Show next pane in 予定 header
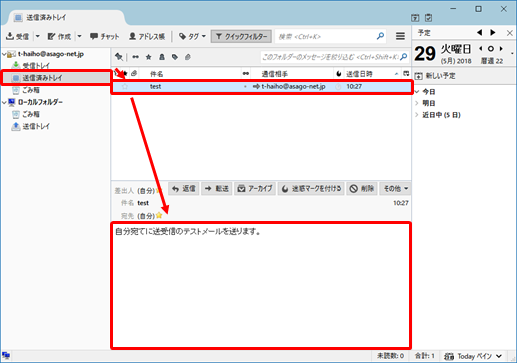517x363 pixels. pos(493,33)
